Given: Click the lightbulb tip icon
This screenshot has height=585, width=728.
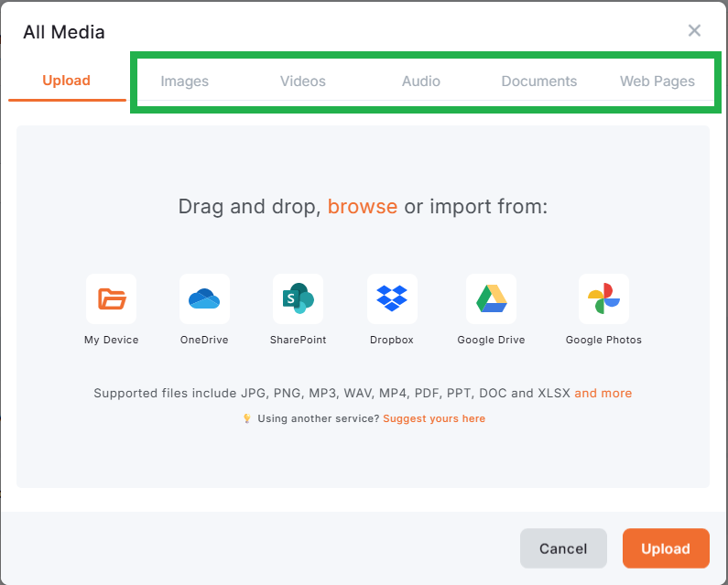Looking at the screenshot, I should (x=246, y=418).
